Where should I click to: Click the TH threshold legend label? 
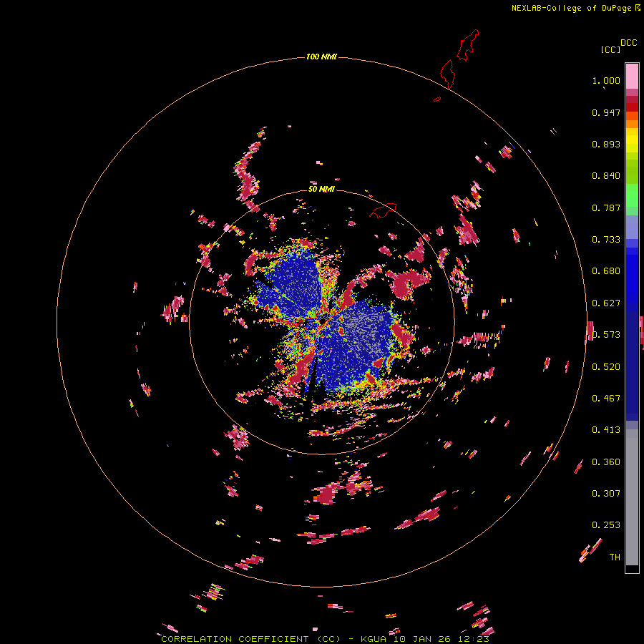click(x=615, y=557)
